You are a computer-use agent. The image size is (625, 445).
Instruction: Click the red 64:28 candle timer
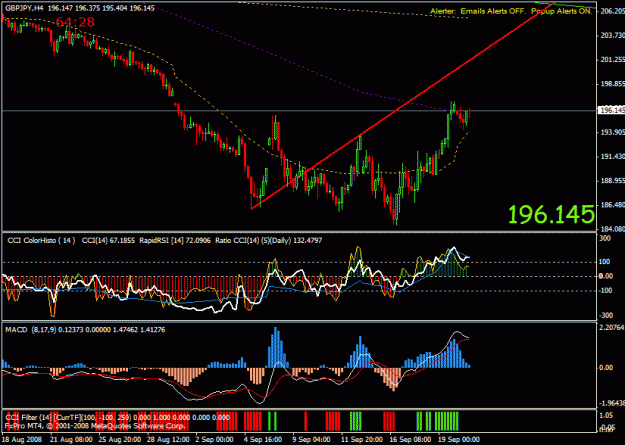(75, 22)
